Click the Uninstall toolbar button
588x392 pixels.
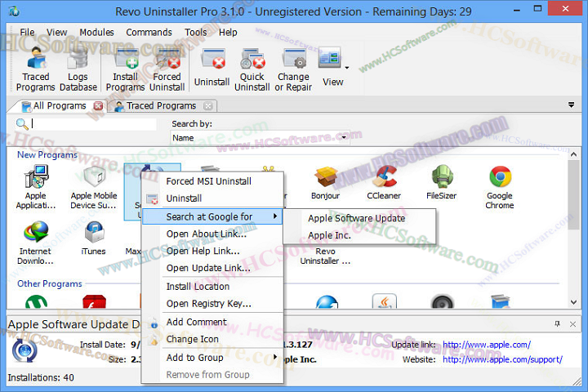[x=212, y=68]
